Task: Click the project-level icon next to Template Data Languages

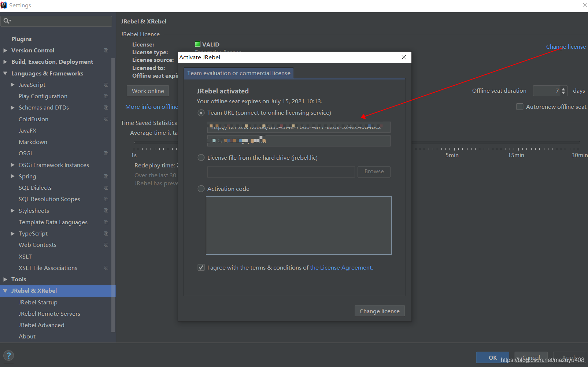Action: (106, 222)
